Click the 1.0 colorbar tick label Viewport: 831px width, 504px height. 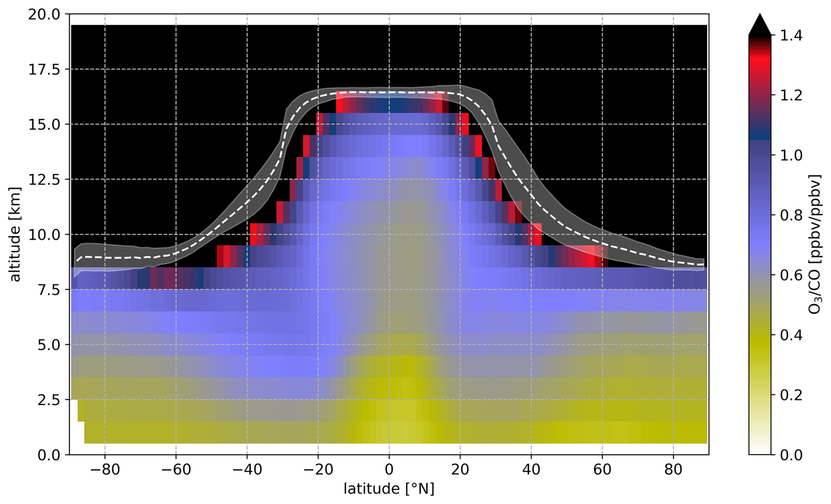pos(791,155)
